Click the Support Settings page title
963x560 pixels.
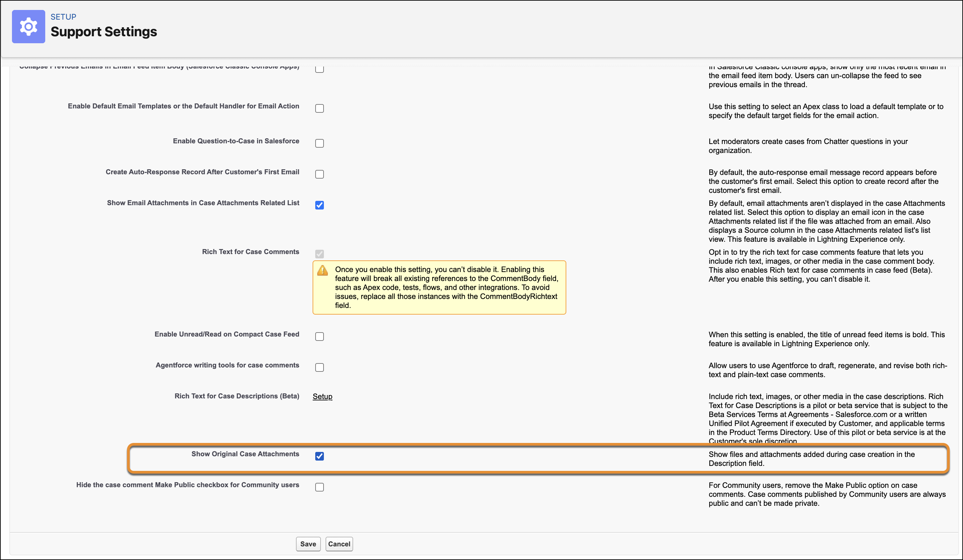pyautogui.click(x=103, y=31)
